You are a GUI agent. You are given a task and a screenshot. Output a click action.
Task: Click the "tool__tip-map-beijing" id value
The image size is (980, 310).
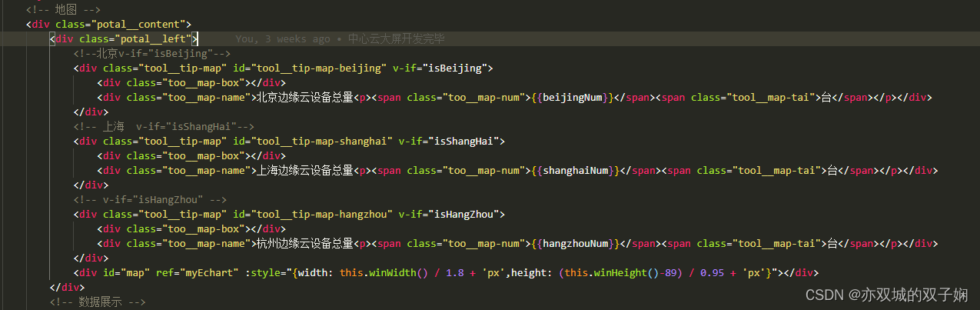tap(320, 68)
